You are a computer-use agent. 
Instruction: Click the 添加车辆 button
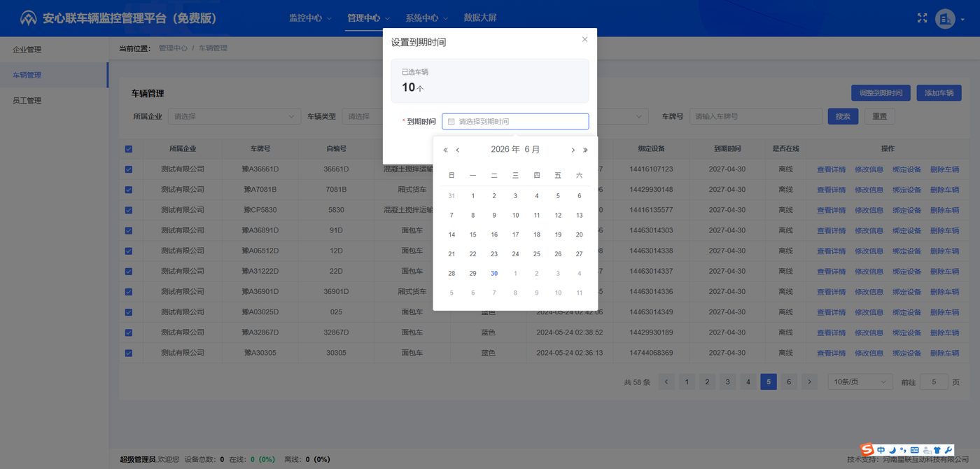point(939,93)
